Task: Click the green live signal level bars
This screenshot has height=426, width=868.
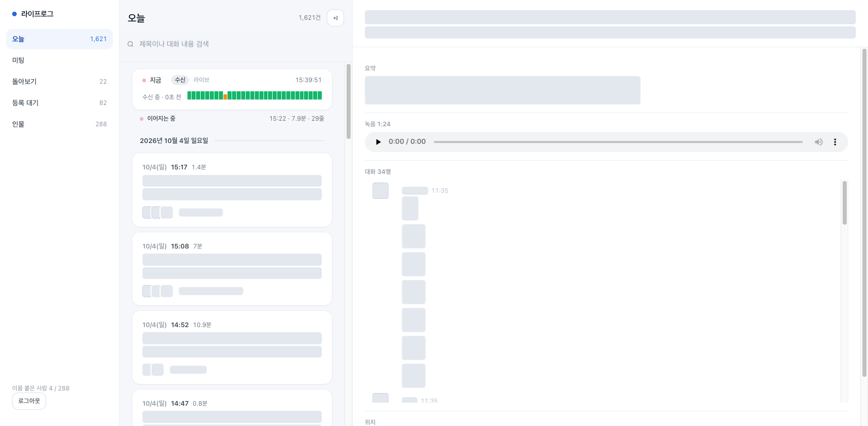Action: [x=254, y=95]
